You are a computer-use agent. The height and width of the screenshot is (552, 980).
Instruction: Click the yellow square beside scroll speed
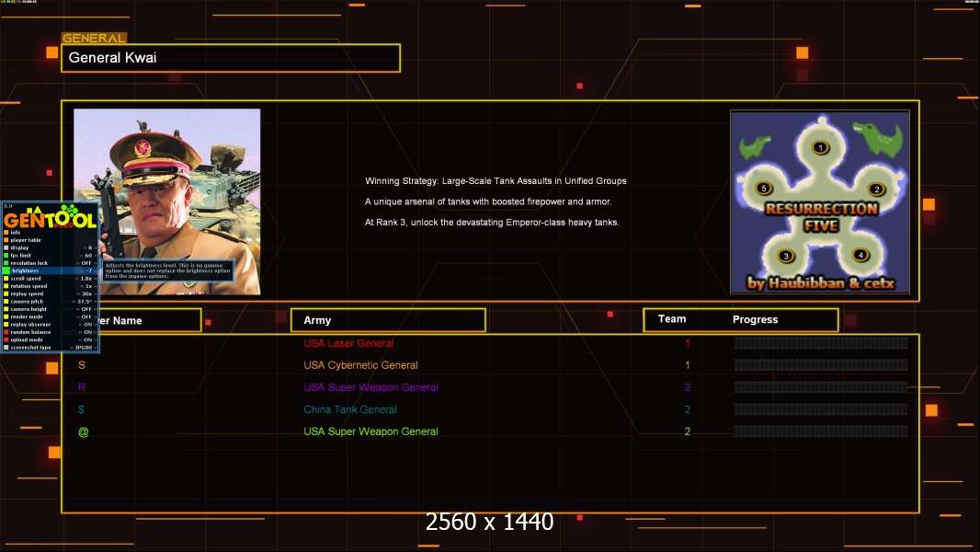6,278
